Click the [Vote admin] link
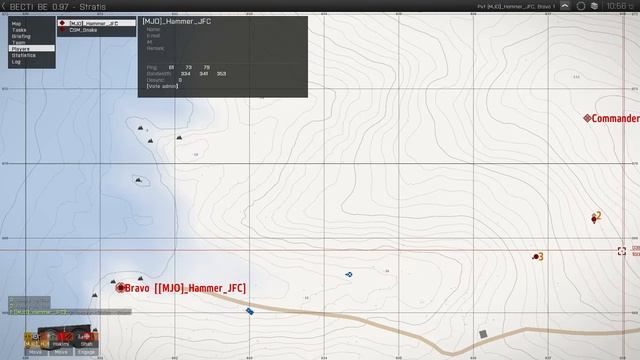The image size is (640, 360). coord(162,86)
